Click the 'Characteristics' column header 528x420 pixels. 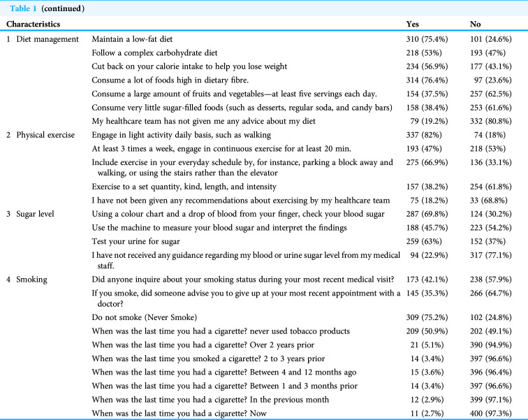click(34, 24)
